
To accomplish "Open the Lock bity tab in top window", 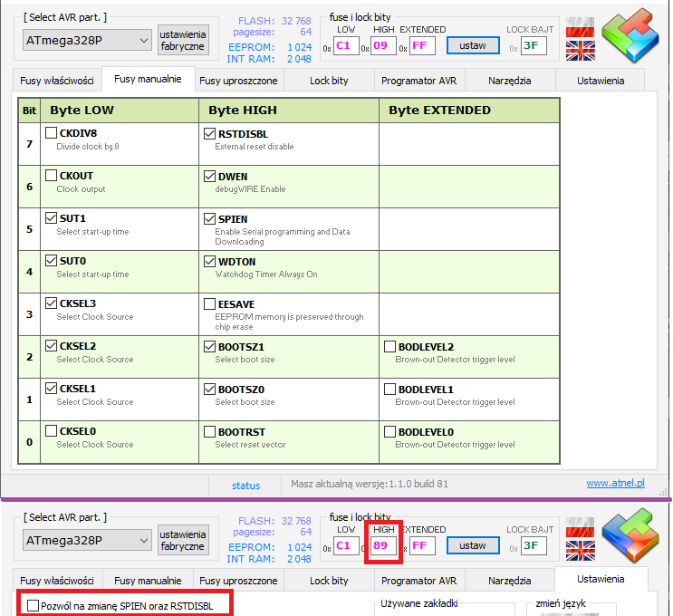I will 329,81.
